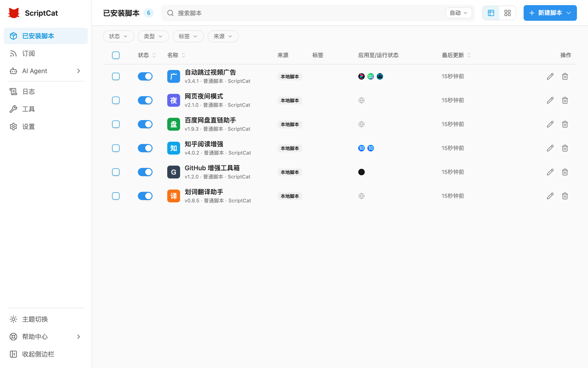
Task: Open the 自动 search mode dropdown
Action: coord(459,13)
